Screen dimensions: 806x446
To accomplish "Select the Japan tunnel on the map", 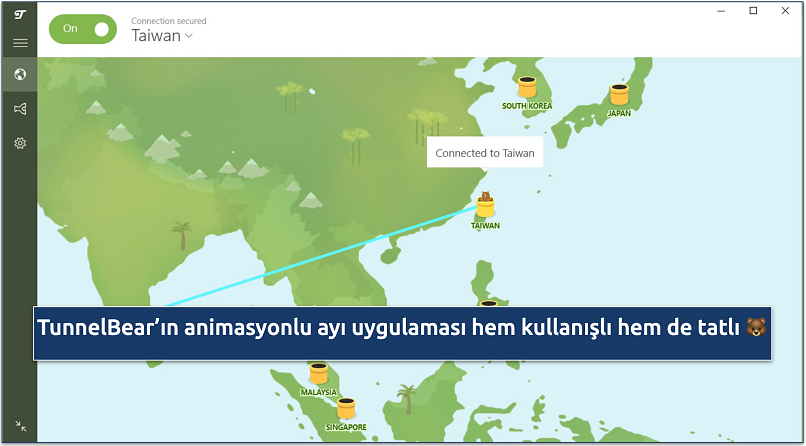I will pos(619,95).
